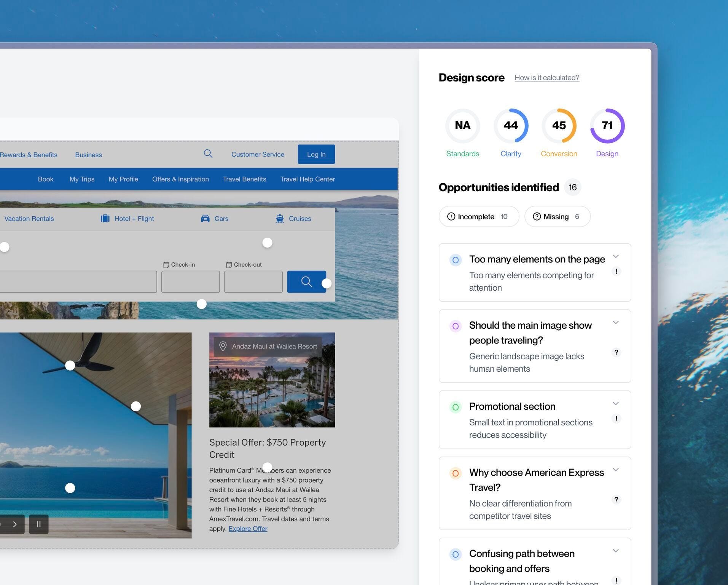The width and height of the screenshot is (728, 585).
Task: Click the blue circle icon of 'Too many elements'
Action: [455, 260]
